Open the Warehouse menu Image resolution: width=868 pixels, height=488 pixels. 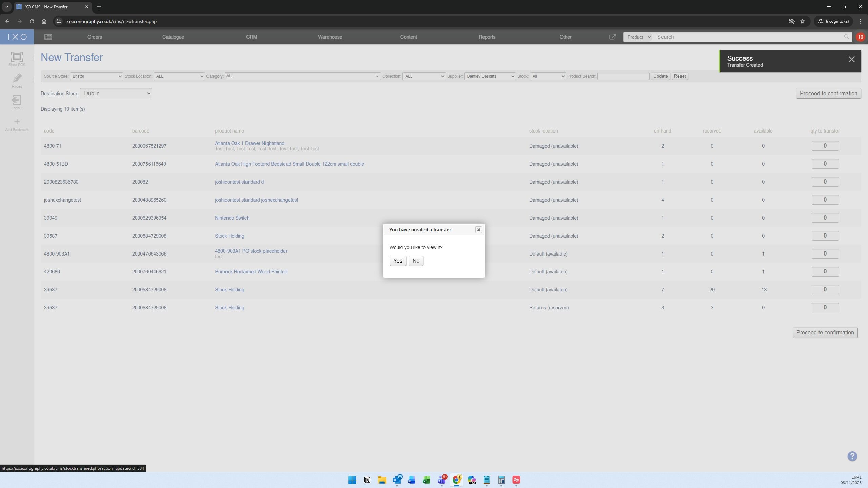330,37
